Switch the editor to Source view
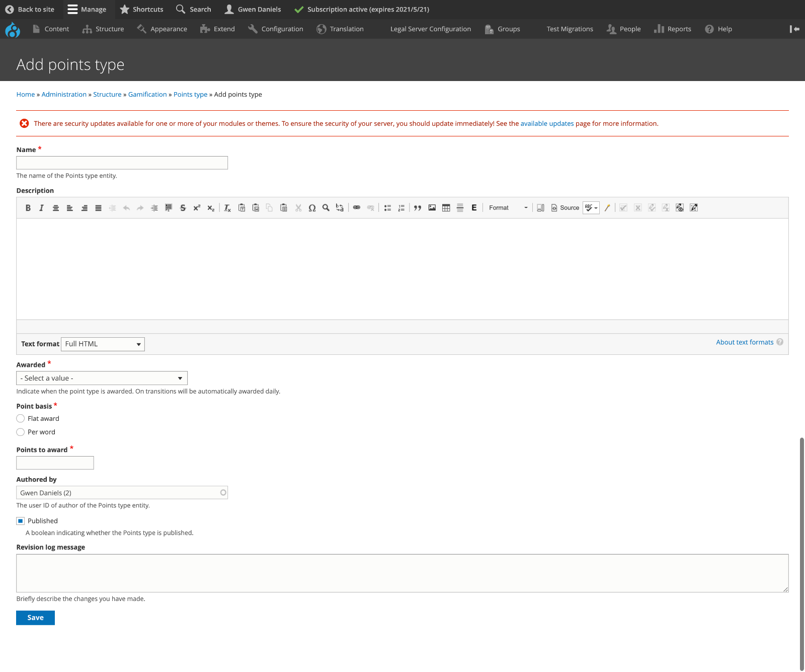The height and width of the screenshot is (672, 805). pos(565,208)
